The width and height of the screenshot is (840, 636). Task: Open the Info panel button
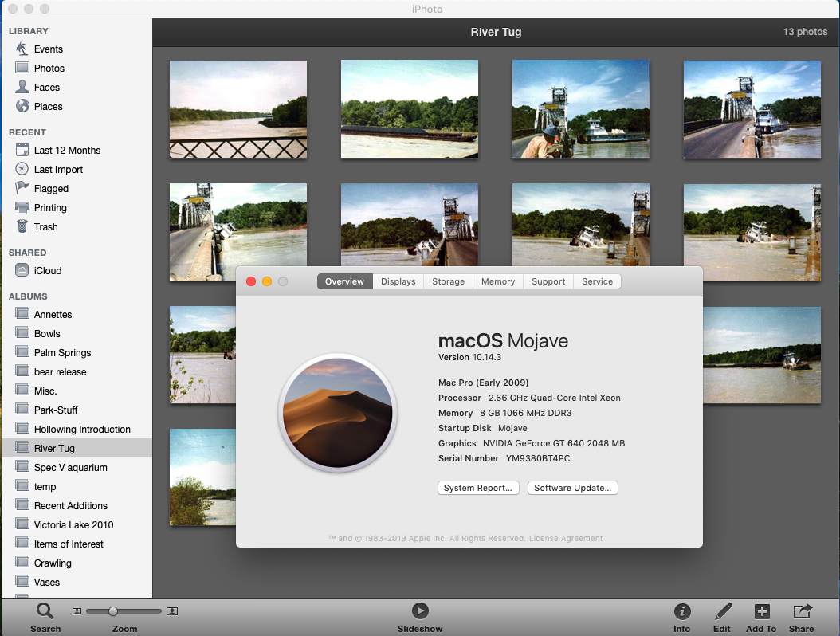point(682,610)
